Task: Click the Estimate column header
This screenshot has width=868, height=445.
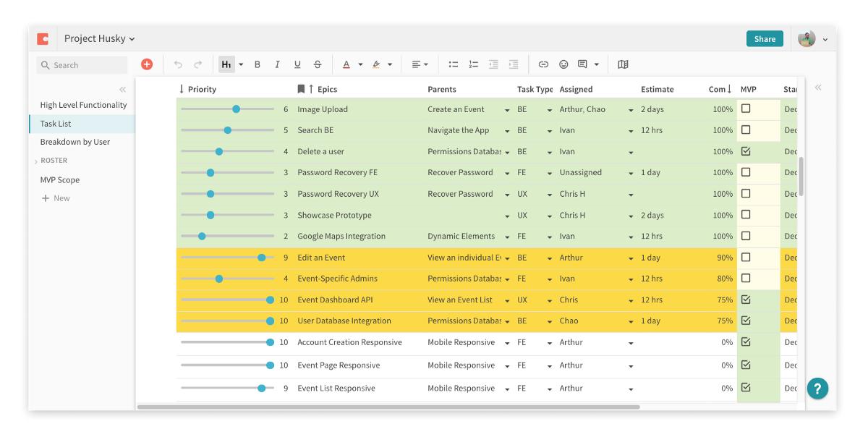Action: pyautogui.click(x=657, y=89)
